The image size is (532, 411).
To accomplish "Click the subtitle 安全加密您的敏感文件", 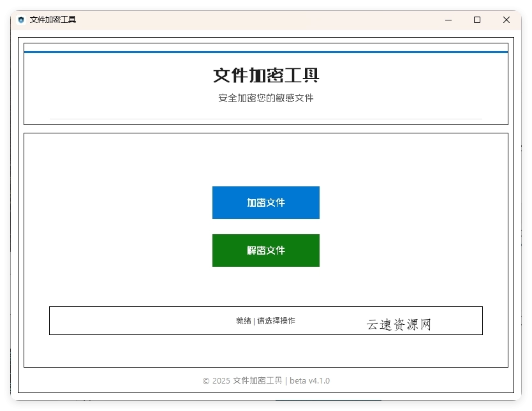I will click(265, 98).
